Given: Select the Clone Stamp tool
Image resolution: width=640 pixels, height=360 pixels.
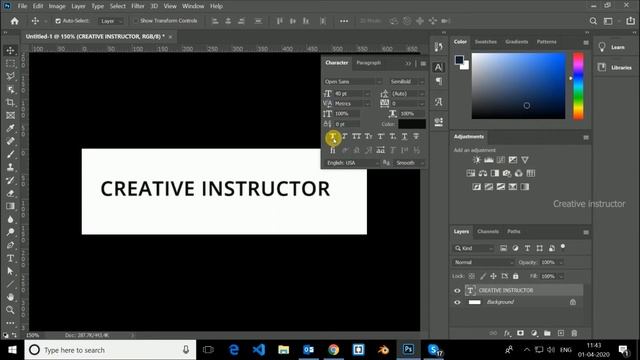Looking at the screenshot, I should [x=10, y=167].
